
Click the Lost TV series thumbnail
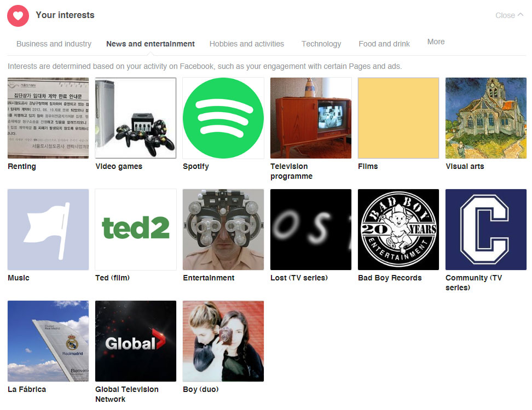point(311,230)
